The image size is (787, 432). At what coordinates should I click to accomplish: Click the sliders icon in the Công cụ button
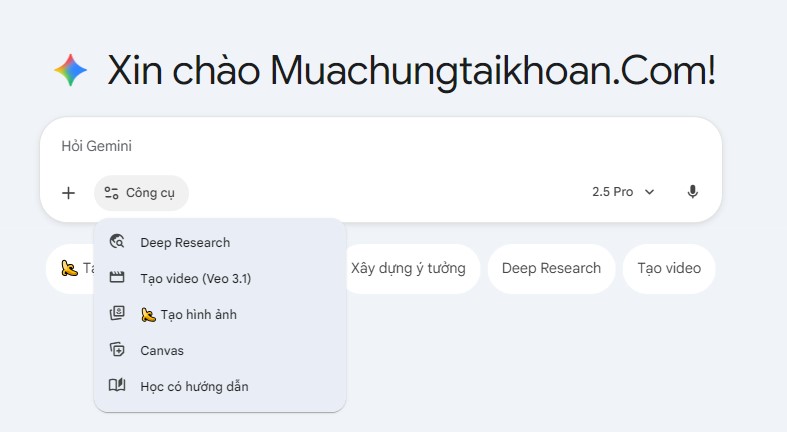111,193
